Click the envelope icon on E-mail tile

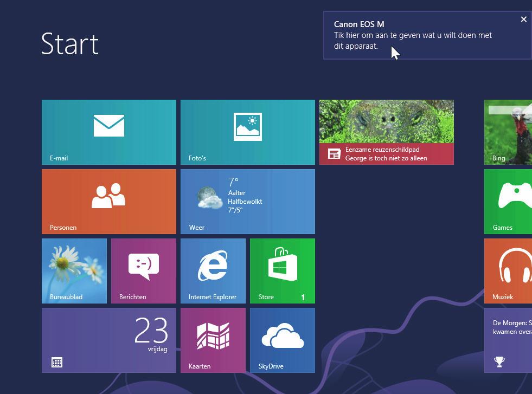(109, 125)
